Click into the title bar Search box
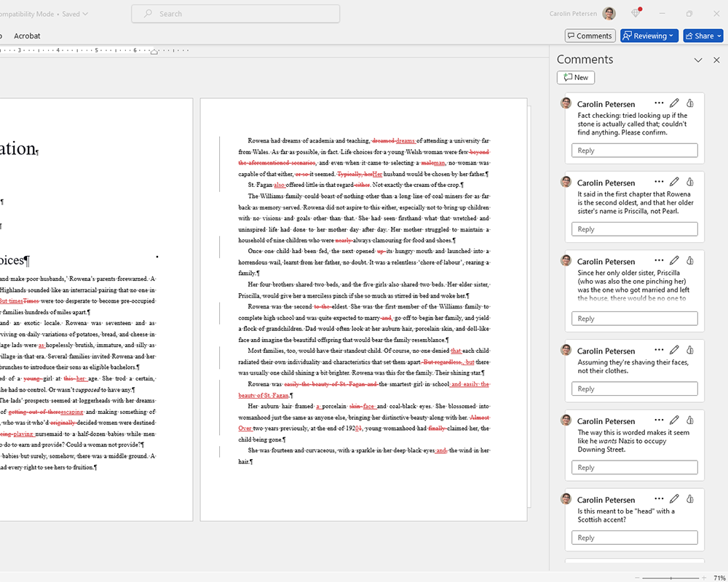The image size is (728, 582). (235, 14)
